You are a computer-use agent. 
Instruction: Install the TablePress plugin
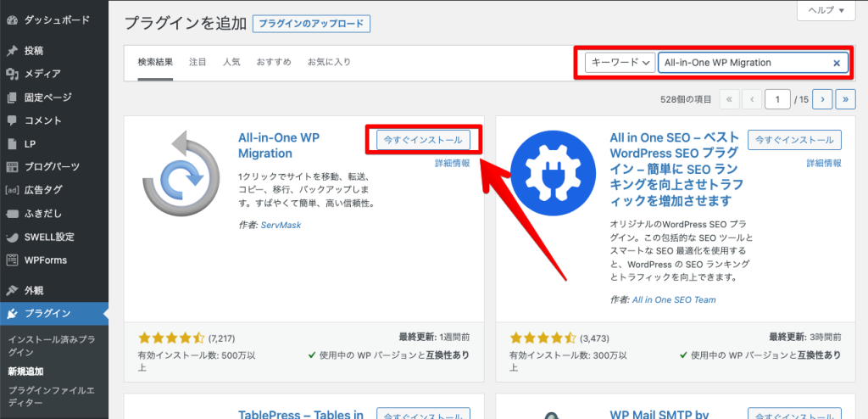pyautogui.click(x=423, y=413)
